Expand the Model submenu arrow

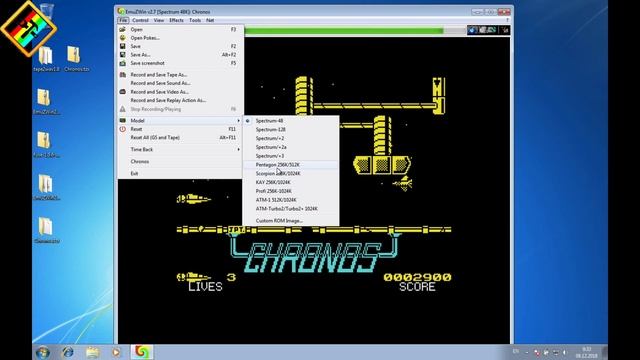(238, 120)
